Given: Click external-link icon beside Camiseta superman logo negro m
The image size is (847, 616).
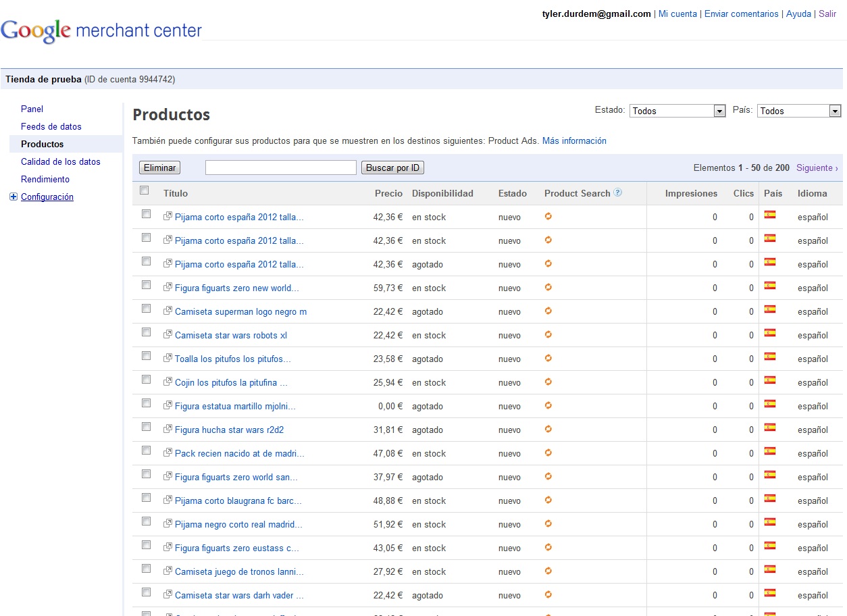Looking at the screenshot, I should (x=168, y=311).
